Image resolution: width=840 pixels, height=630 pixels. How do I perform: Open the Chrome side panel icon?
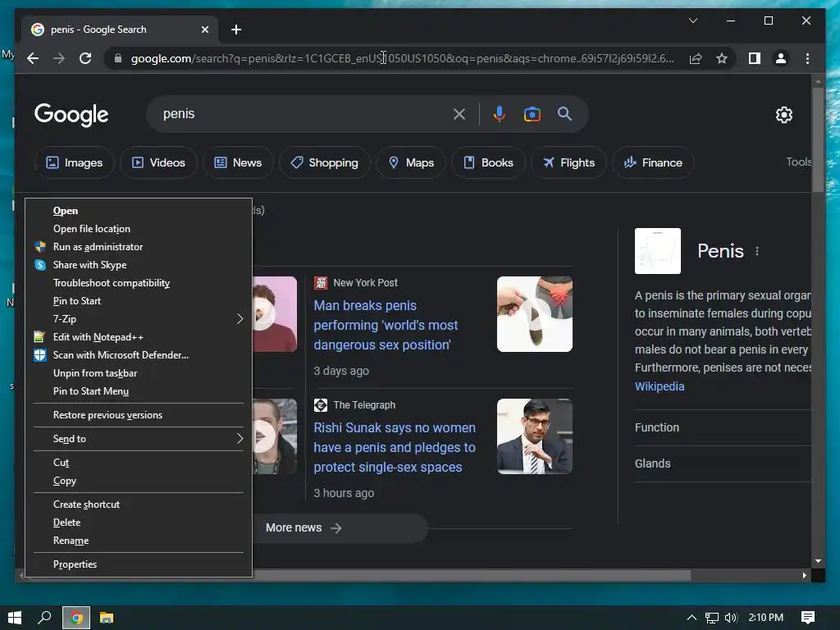[755, 58]
